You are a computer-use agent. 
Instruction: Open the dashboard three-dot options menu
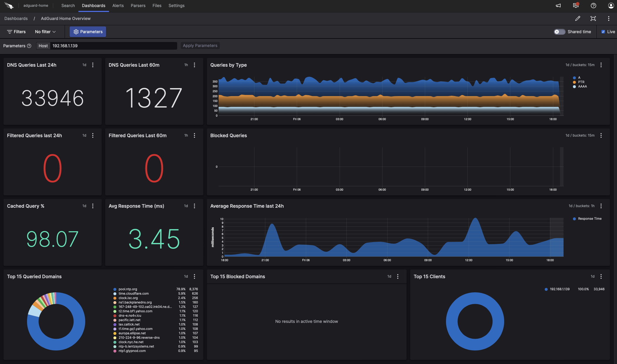coord(608,19)
